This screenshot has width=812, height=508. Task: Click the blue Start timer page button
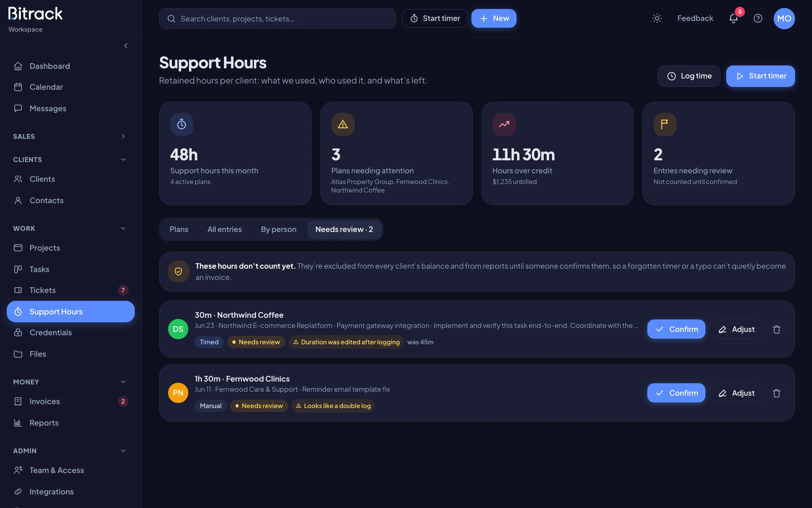pyautogui.click(x=760, y=76)
